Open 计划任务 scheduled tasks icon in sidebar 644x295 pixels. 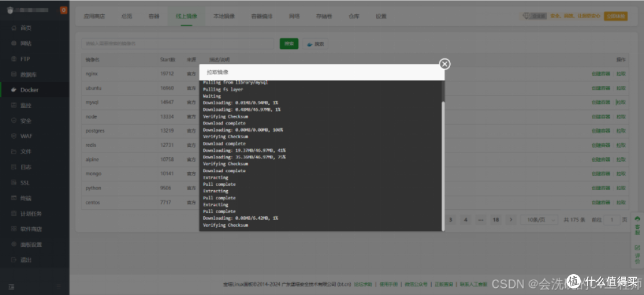[14, 213]
